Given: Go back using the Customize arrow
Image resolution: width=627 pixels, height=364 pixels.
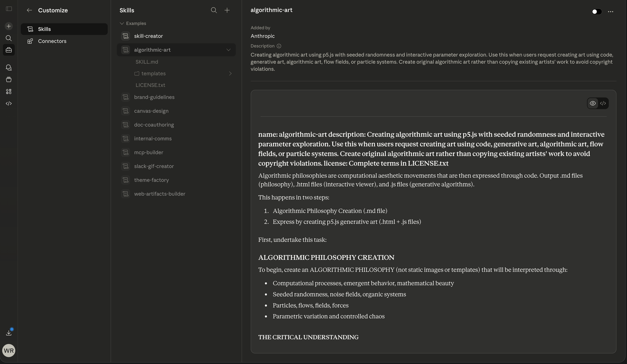Looking at the screenshot, I should (x=29, y=10).
